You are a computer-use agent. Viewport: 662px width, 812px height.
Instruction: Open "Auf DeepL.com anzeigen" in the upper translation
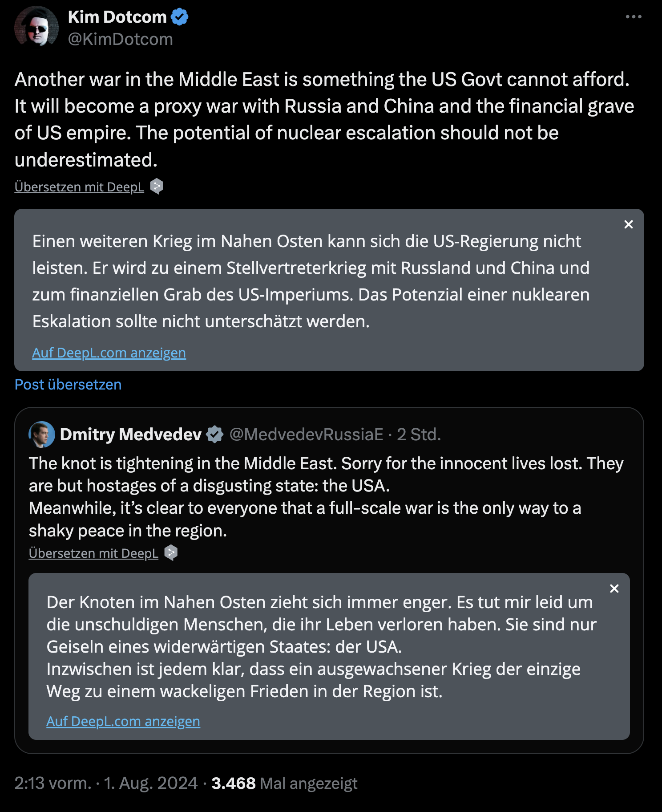(x=109, y=353)
